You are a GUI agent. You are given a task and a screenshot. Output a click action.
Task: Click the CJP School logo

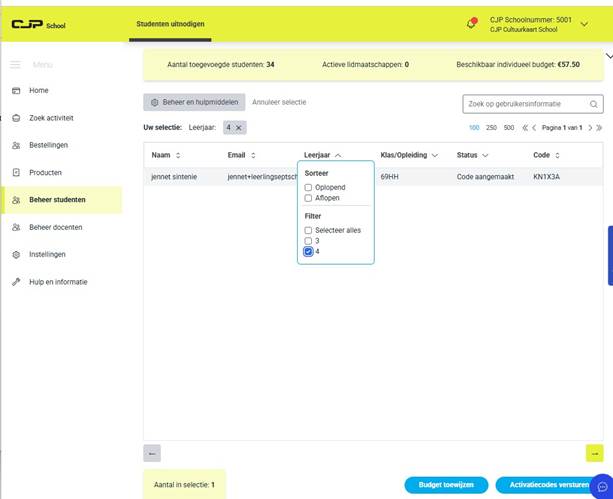click(38, 25)
